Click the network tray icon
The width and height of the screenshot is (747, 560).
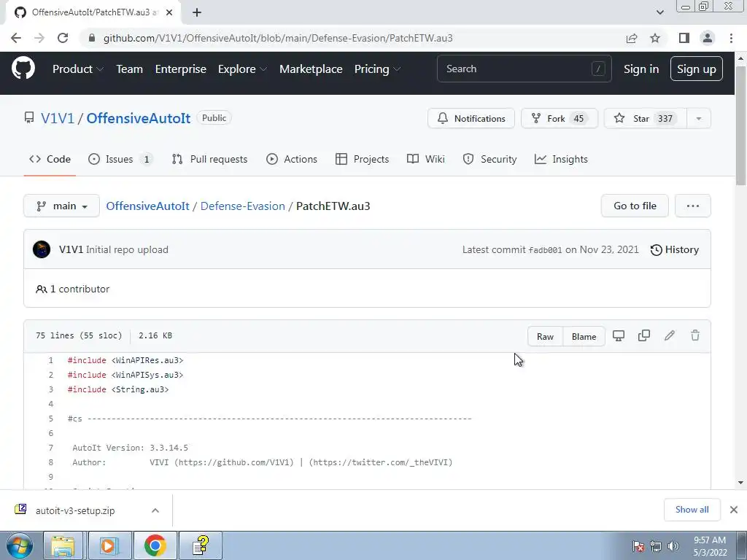pyautogui.click(x=656, y=546)
